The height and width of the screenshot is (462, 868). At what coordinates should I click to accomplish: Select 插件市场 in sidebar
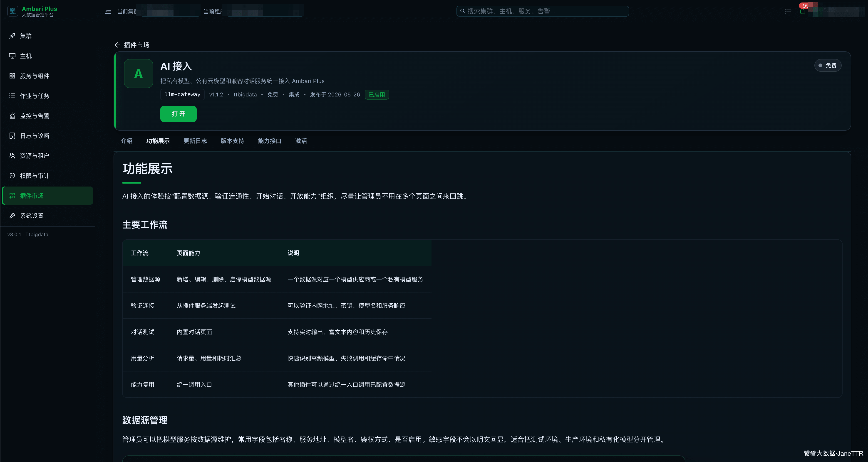pos(47,196)
